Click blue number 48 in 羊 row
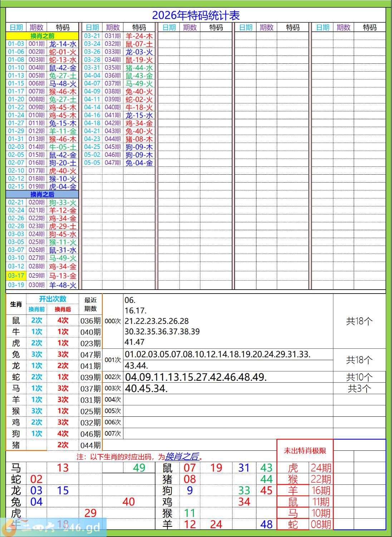This screenshot has width=392, height=537. (266, 524)
